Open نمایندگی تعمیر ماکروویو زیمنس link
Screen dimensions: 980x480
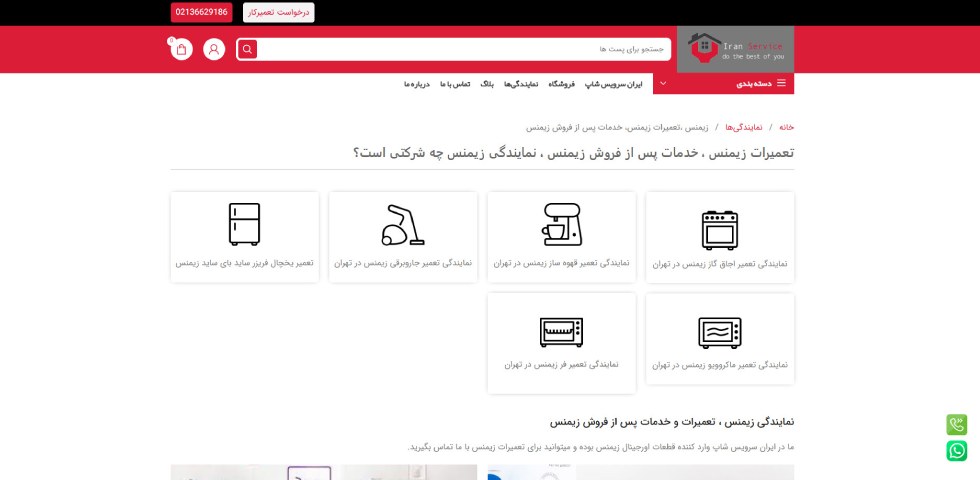click(x=720, y=365)
